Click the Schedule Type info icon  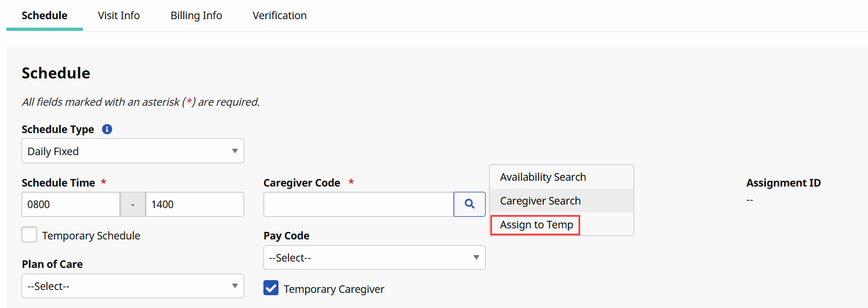click(x=107, y=130)
